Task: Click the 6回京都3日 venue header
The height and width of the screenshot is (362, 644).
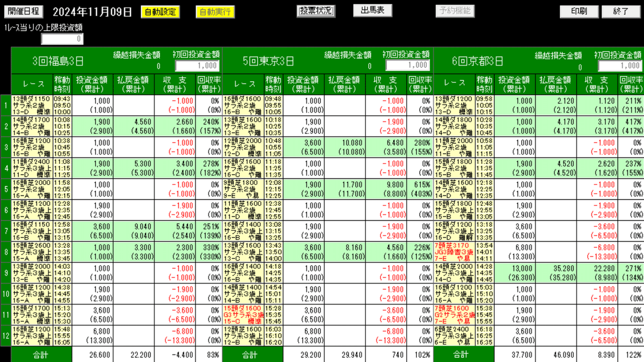Action: pos(478,61)
